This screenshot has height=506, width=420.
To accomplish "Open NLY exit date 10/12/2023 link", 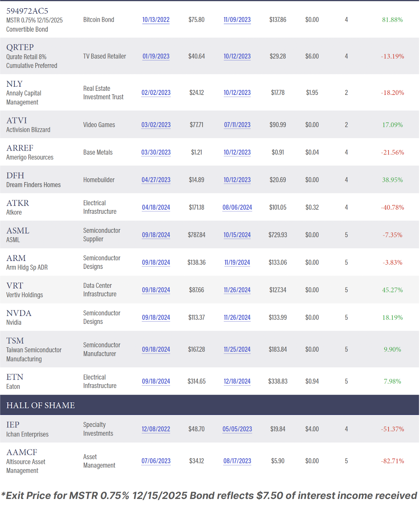I will tap(237, 93).
